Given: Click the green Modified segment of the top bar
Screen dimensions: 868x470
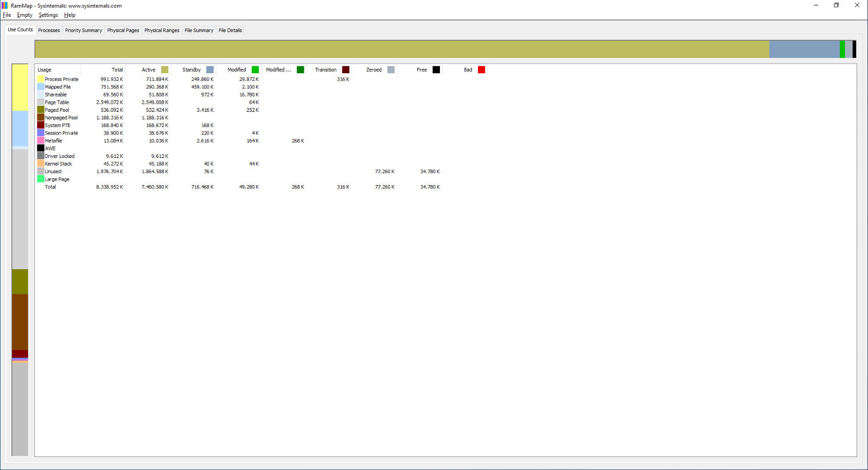Looking at the screenshot, I should pos(842,49).
